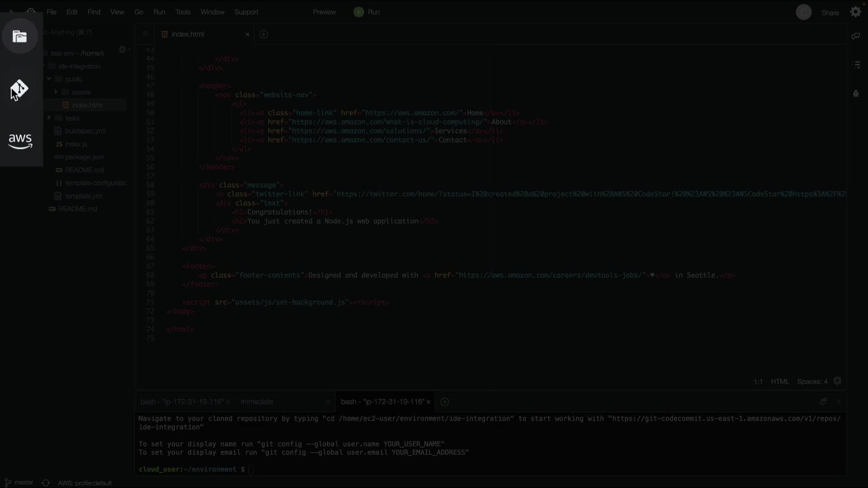The image size is (868, 488).
Task: Click the Share button
Action: click(x=830, y=13)
